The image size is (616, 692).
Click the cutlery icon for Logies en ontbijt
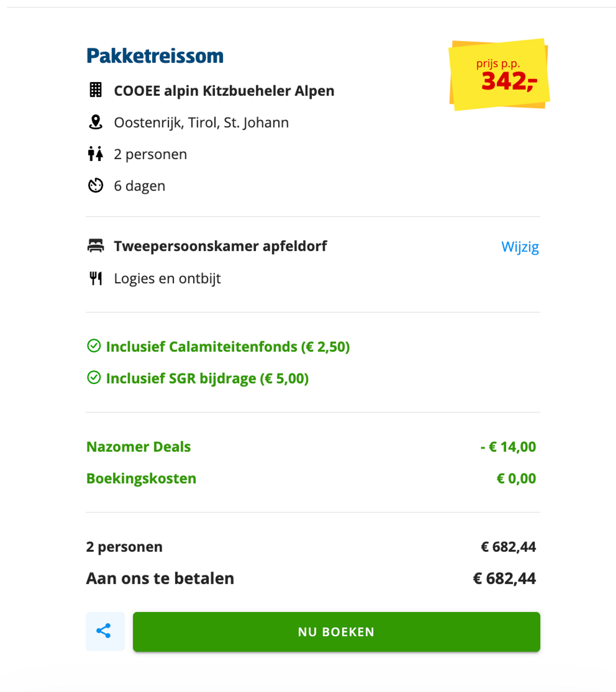[x=96, y=278]
